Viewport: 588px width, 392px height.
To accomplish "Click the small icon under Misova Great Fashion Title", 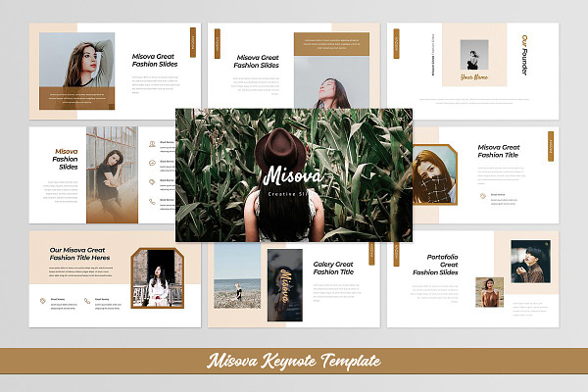I will [483, 196].
